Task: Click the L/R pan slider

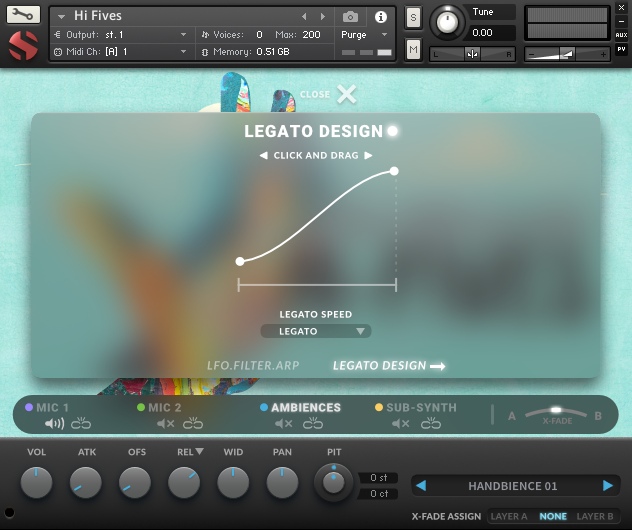Action: point(472,54)
